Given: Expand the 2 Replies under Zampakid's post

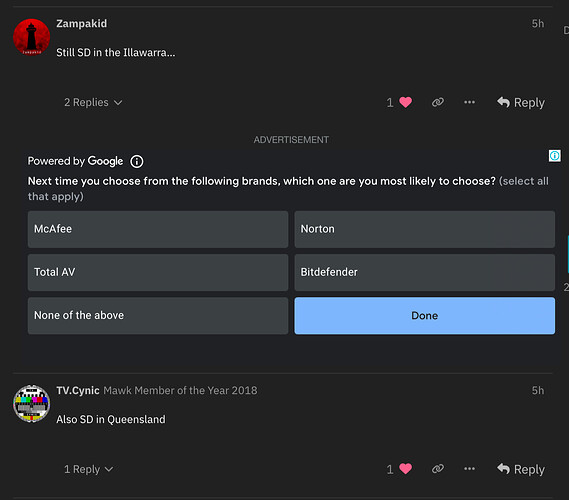Looking at the screenshot, I should coord(93,103).
